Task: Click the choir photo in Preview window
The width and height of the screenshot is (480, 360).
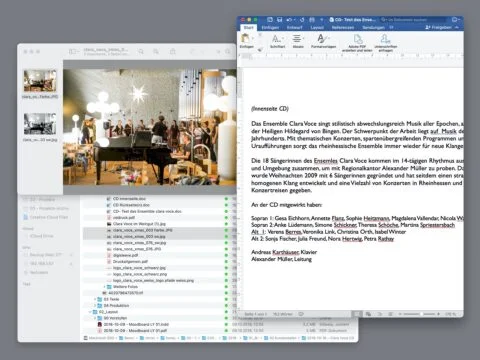Action: pos(150,127)
